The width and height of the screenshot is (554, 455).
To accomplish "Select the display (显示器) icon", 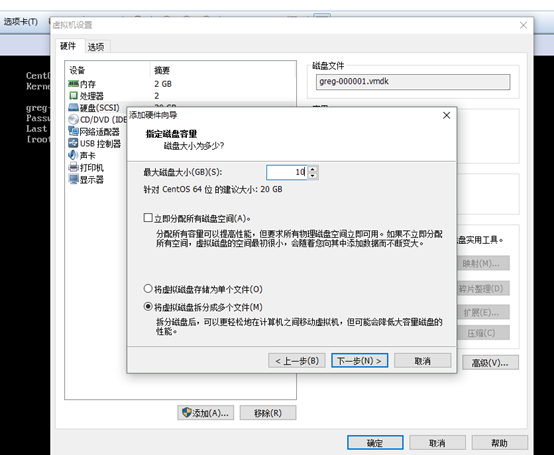I will click(73, 179).
